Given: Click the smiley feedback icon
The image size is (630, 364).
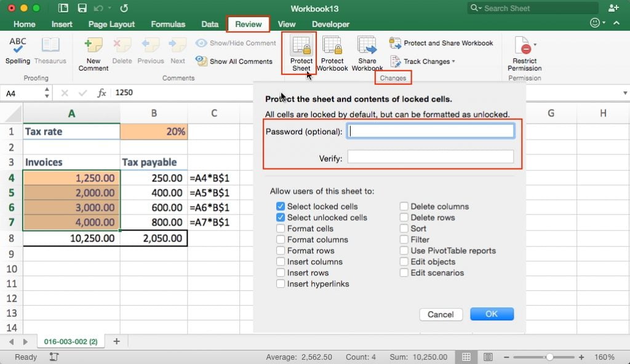Looking at the screenshot, I should pos(595,23).
